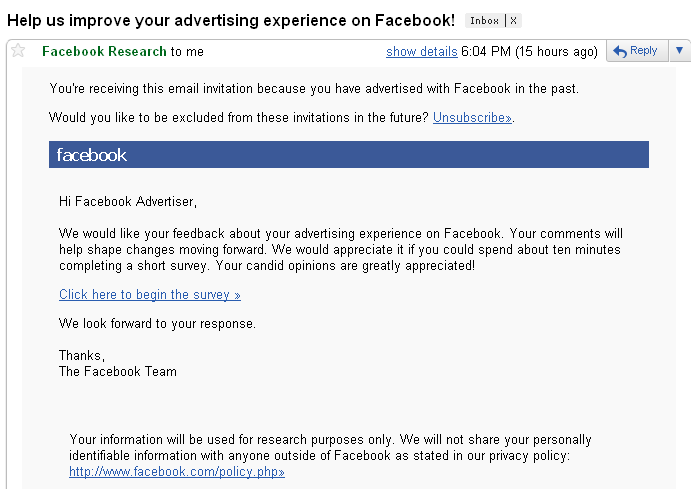Click the Reply button text
Image resolution: width=691 pixels, height=489 pixels.
click(x=643, y=51)
